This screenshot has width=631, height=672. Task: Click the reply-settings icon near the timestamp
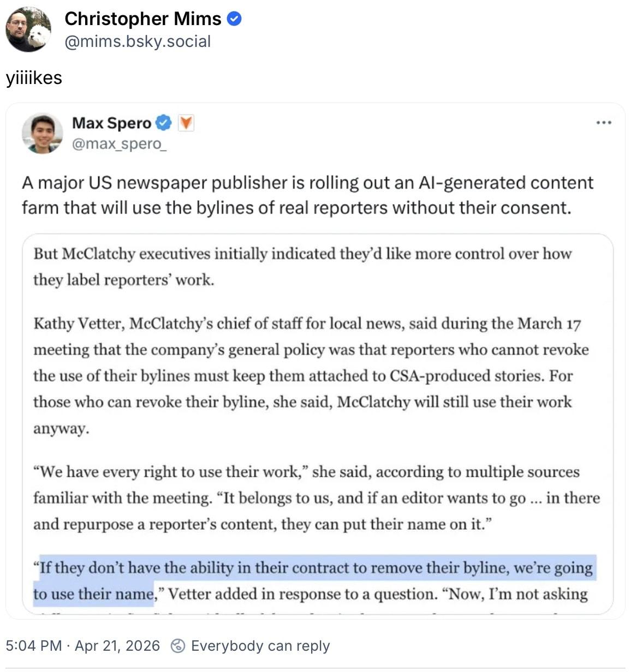(177, 646)
